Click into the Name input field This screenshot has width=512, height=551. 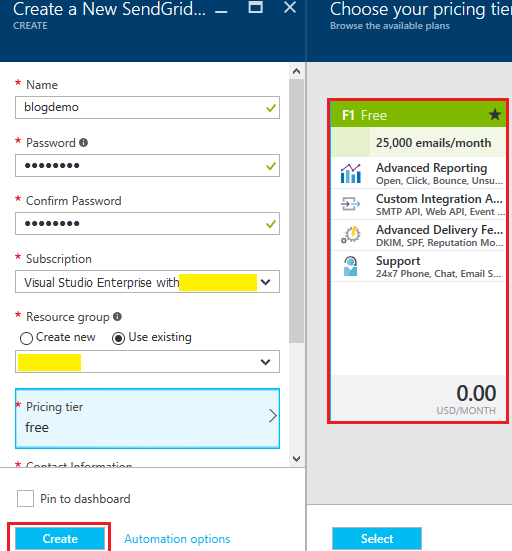coord(147,108)
